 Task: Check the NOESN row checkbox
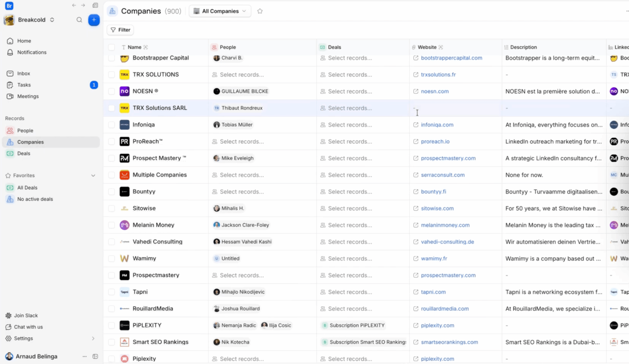[x=111, y=91]
